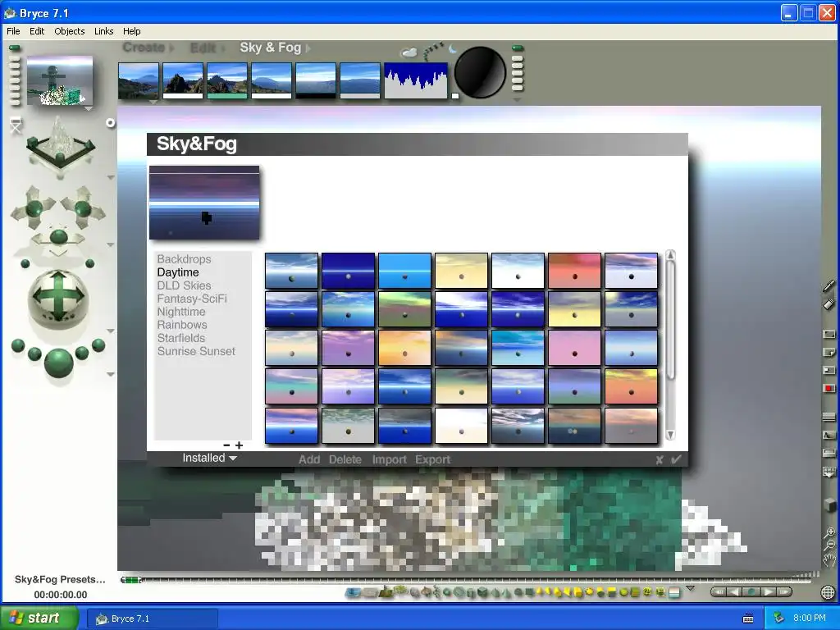Click the zoom in magnifier icon
Screen dimensions: 840x630
829,532
